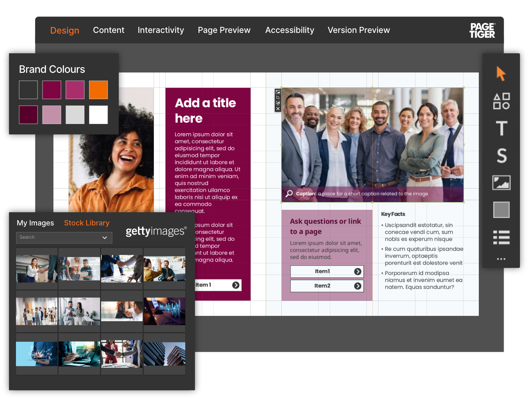This screenshot has height=399, width=532.
Task: Select the handshake in red jacket thumbnail
Action: click(x=122, y=354)
